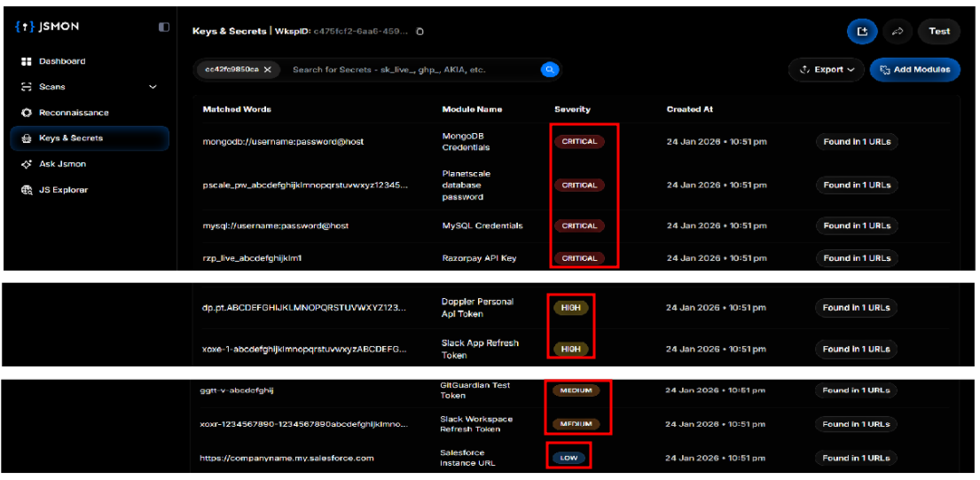Click the blue add-file icon button
This screenshot has width=980, height=480.
tap(862, 31)
